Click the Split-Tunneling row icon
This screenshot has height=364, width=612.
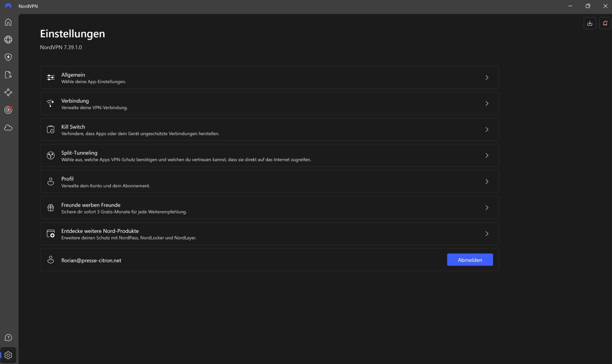click(x=51, y=155)
